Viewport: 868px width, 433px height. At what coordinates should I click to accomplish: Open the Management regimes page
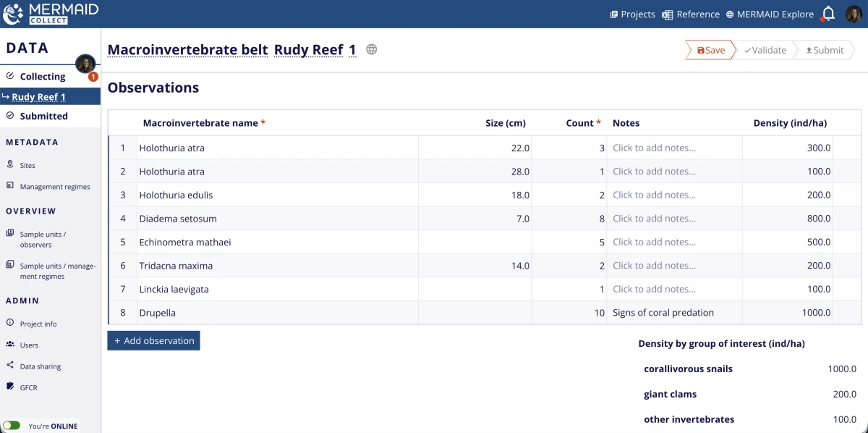pos(55,186)
